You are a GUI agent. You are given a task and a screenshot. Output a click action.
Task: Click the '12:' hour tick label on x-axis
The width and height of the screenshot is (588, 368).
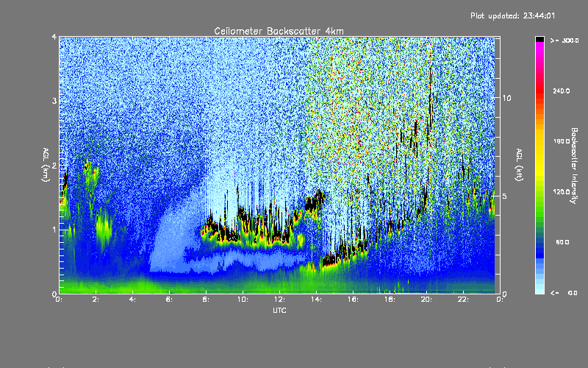pyautogui.click(x=279, y=300)
